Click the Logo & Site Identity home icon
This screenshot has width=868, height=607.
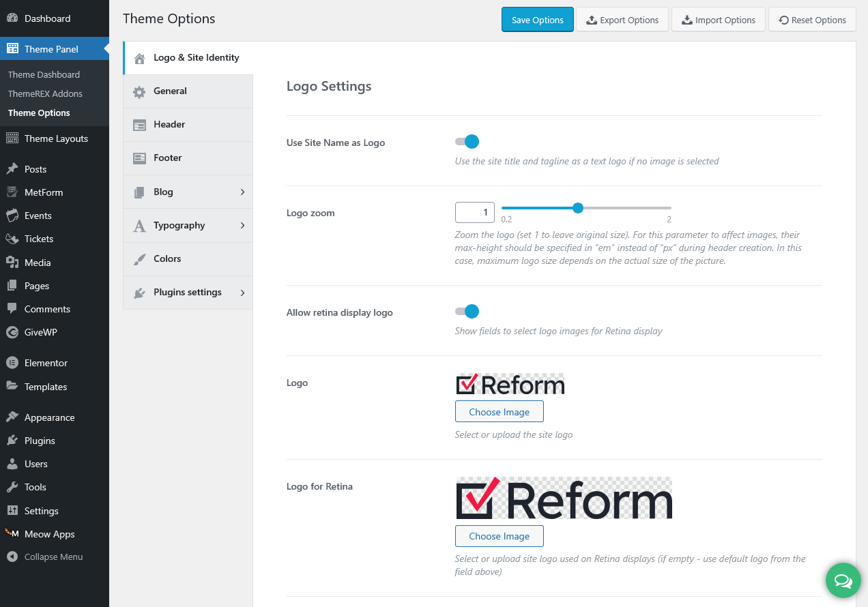coord(140,58)
